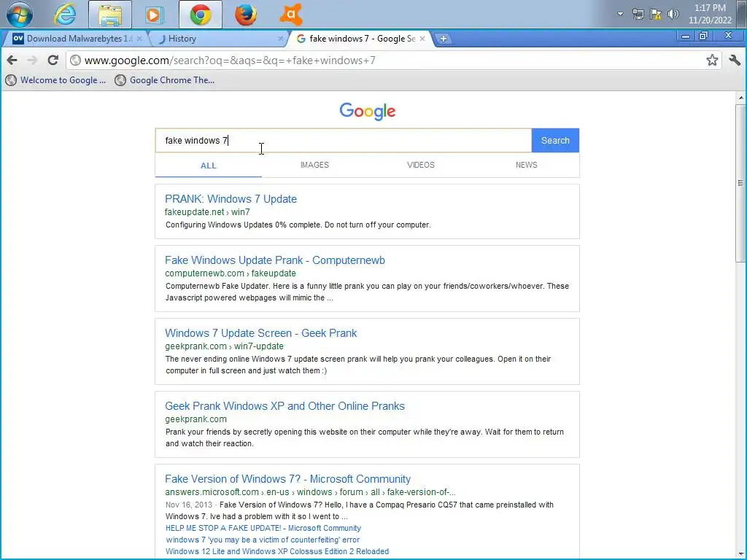Screen dimensions: 747x560
Task: Open Chrome wrench settings menu
Action: pos(735,60)
